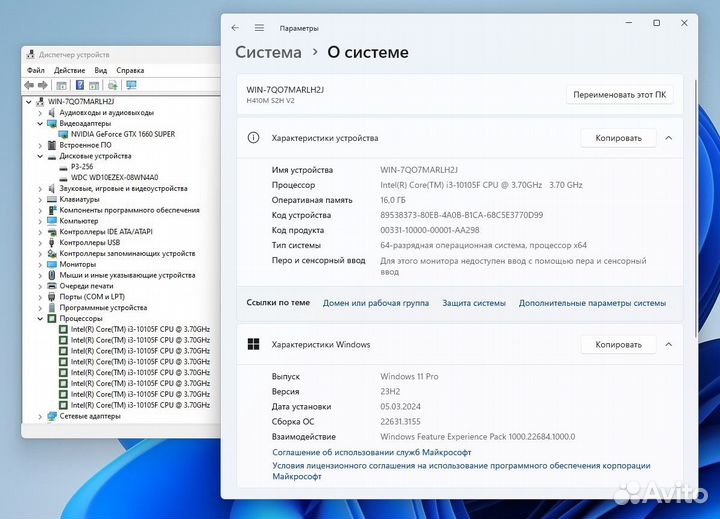720x519 pixels.
Task: Click the update driver toolbar icon
Action: click(x=112, y=85)
